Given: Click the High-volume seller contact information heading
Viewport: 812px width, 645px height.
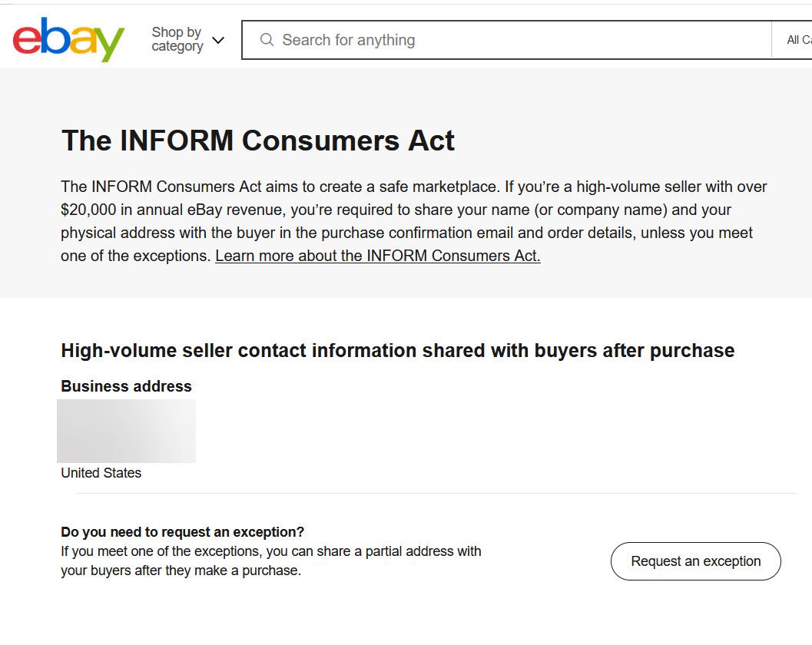Looking at the screenshot, I should (398, 350).
